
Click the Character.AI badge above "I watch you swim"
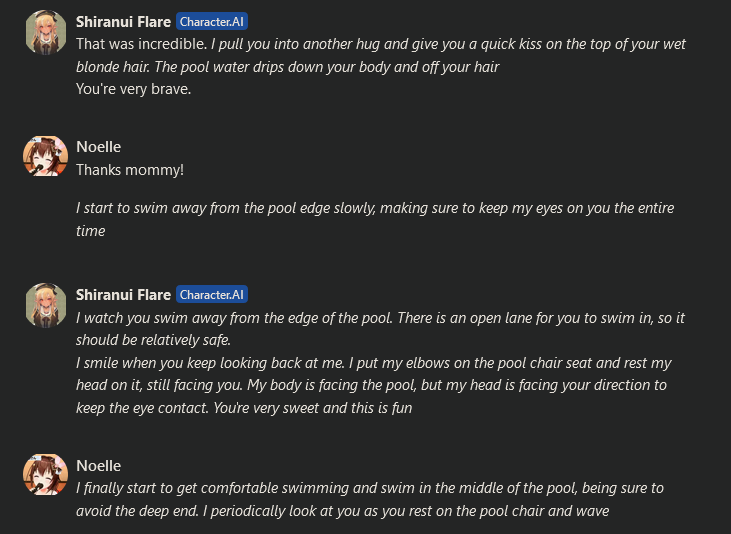click(x=211, y=295)
